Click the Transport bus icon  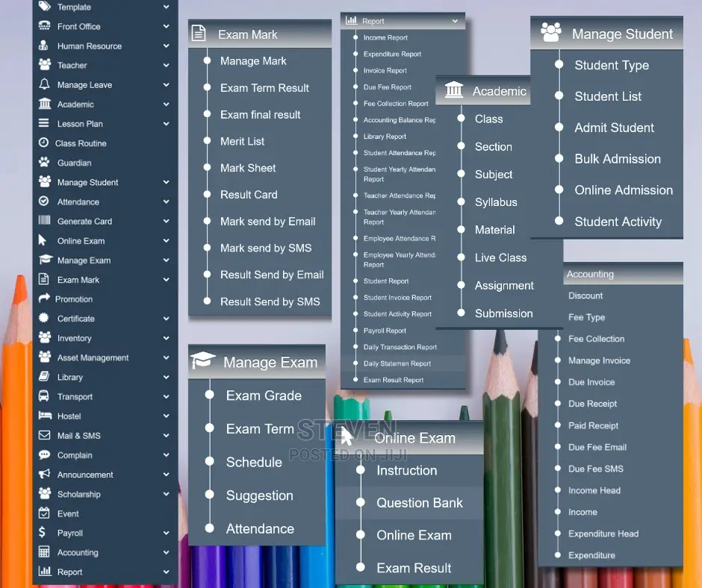pyautogui.click(x=43, y=395)
